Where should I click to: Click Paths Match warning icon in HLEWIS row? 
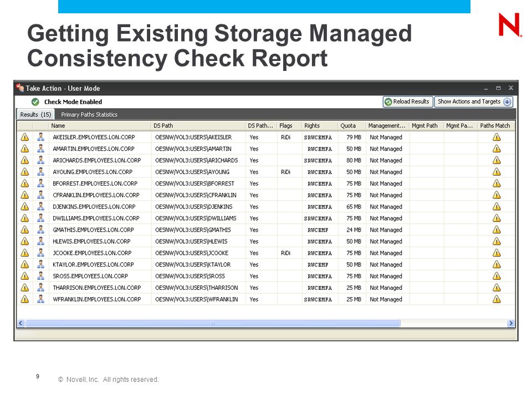(497, 241)
